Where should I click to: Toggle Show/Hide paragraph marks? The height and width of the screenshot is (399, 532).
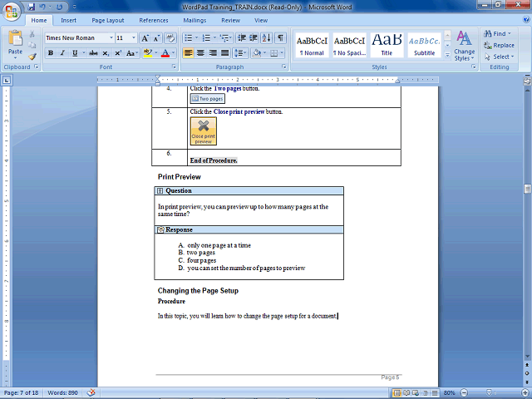pos(280,38)
